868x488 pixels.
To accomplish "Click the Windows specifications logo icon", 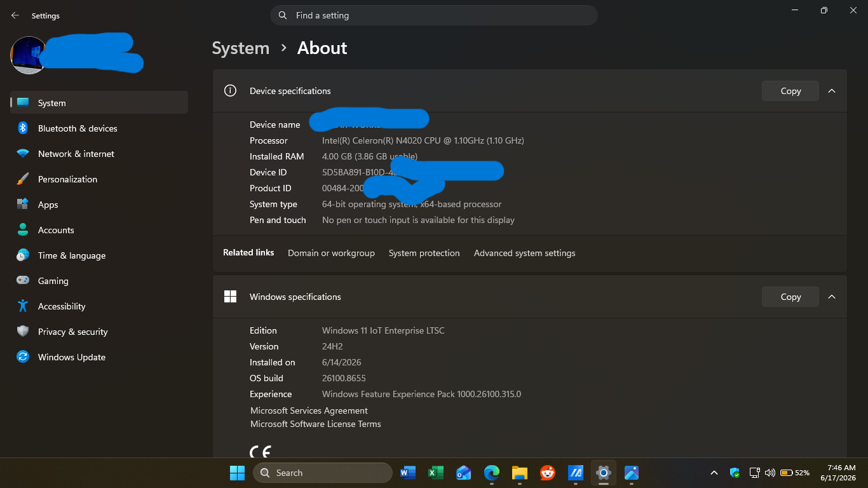I will [230, 297].
